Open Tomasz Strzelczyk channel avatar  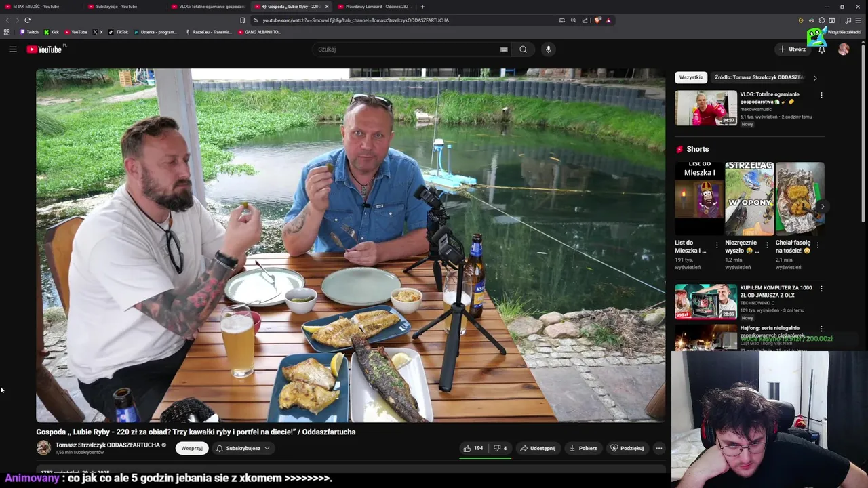43,447
